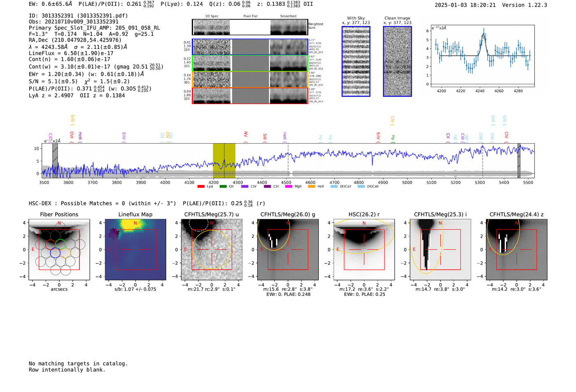
Task: Select the CIV legend color swatch
Action: tap(245, 186)
